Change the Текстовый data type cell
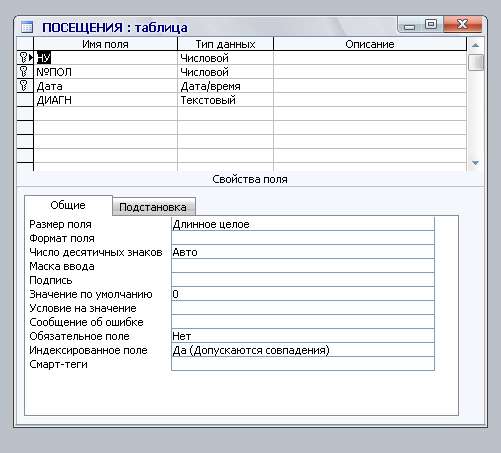This screenshot has width=501, height=453. point(225,100)
